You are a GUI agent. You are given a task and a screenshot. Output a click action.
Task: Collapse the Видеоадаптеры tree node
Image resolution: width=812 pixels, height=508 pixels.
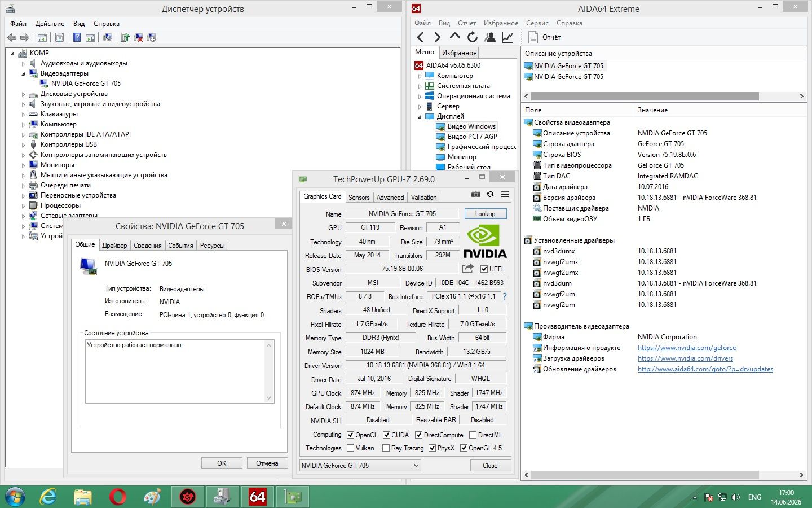[24, 73]
